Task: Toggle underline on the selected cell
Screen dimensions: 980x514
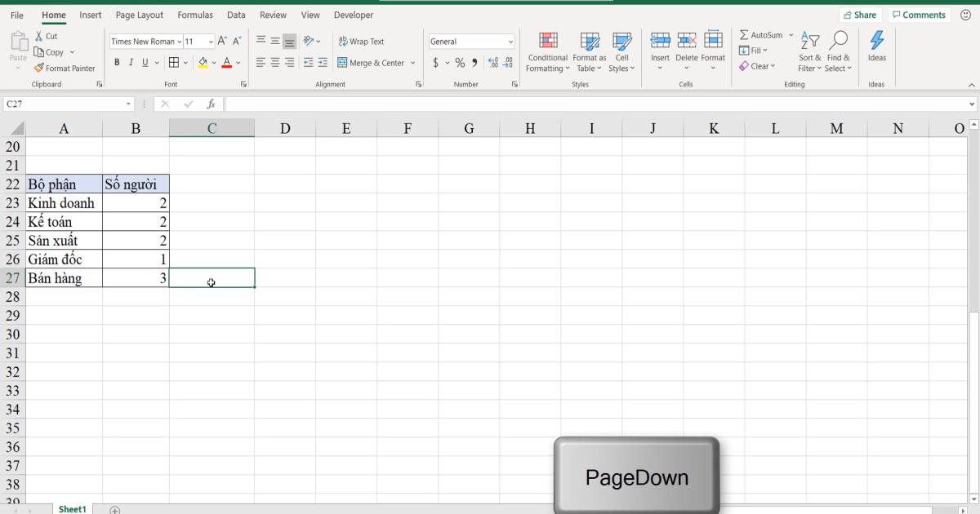Action: [144, 62]
